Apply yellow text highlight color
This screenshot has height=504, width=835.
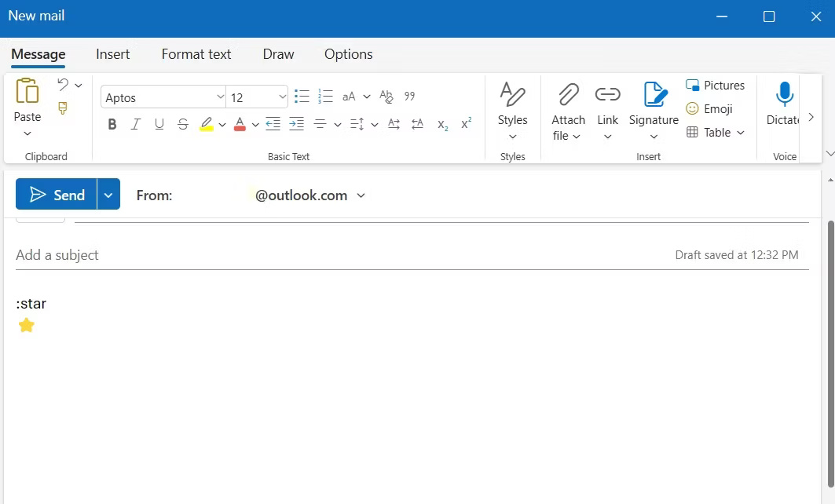(207, 124)
